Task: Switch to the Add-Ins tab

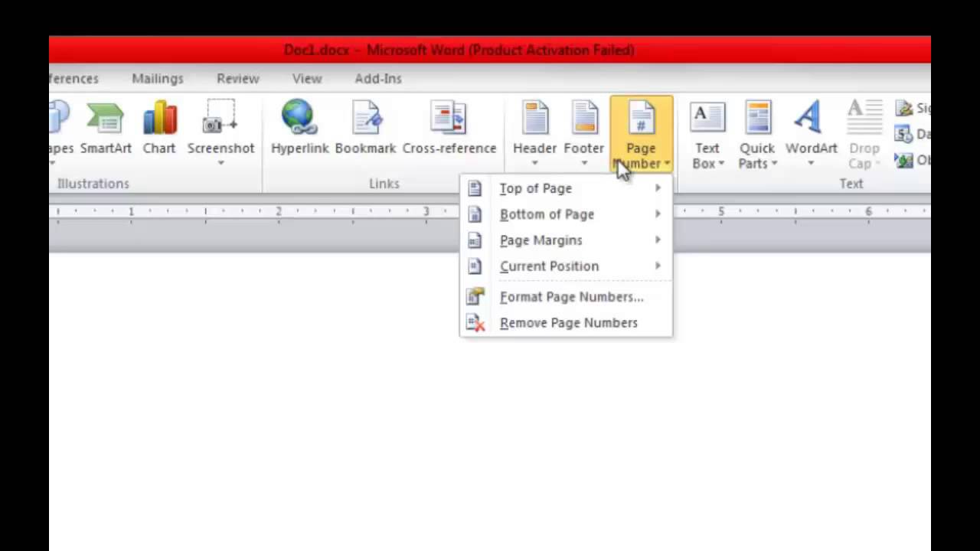Action: [378, 78]
